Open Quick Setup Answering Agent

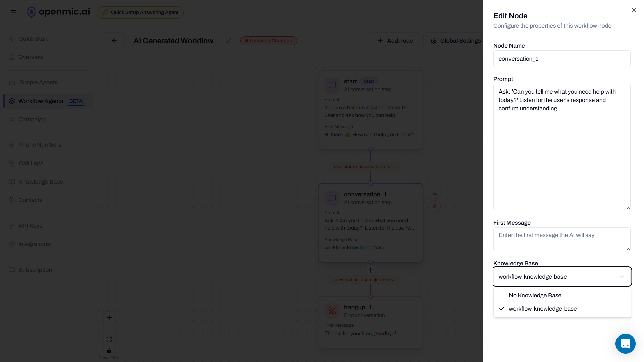tap(140, 12)
